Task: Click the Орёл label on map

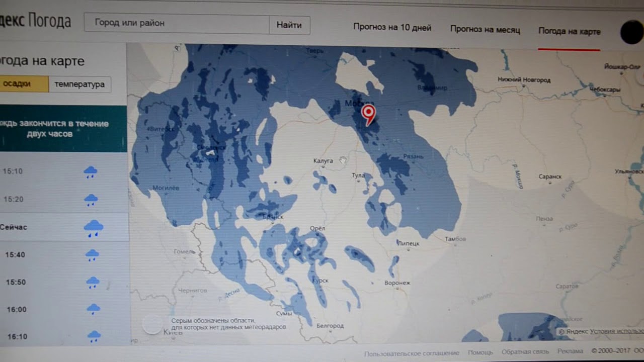Action: click(x=317, y=228)
